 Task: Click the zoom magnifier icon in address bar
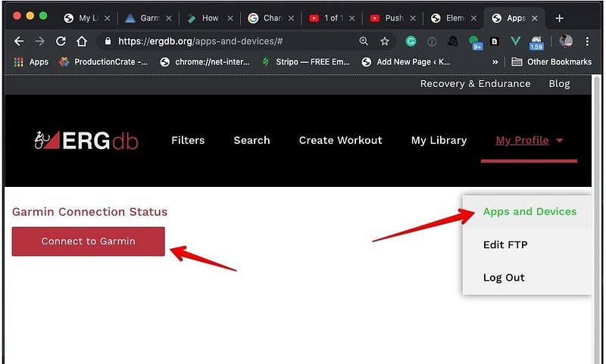coord(364,41)
